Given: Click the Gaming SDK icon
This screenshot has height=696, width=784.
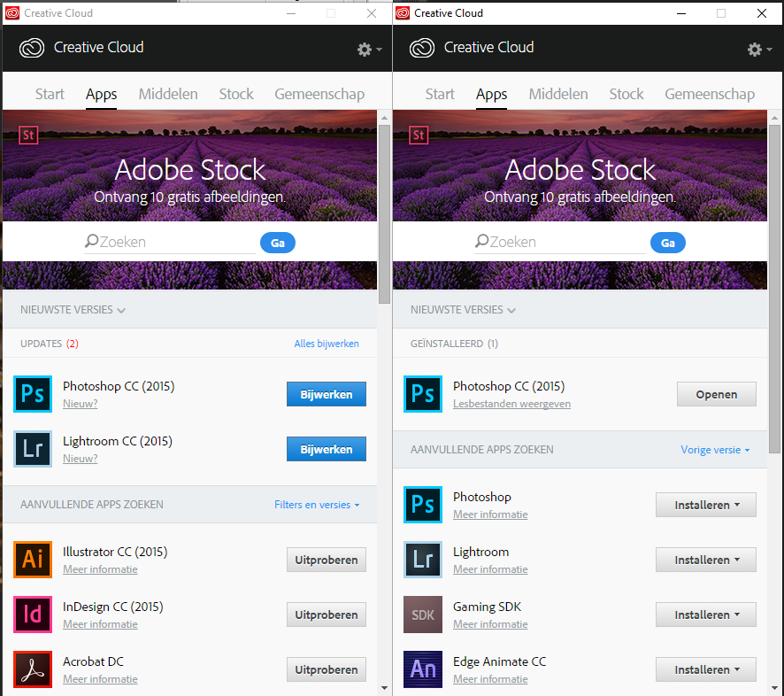Looking at the screenshot, I should (423, 615).
